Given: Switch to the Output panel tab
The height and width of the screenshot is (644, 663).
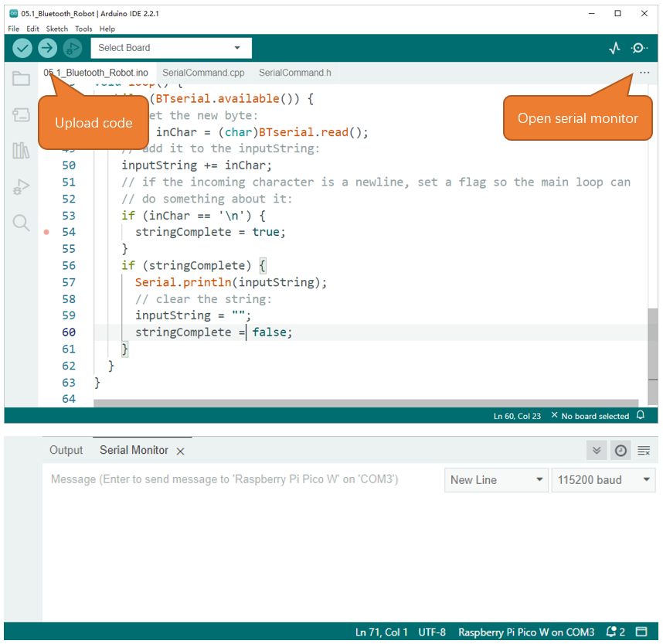Looking at the screenshot, I should pyautogui.click(x=66, y=450).
